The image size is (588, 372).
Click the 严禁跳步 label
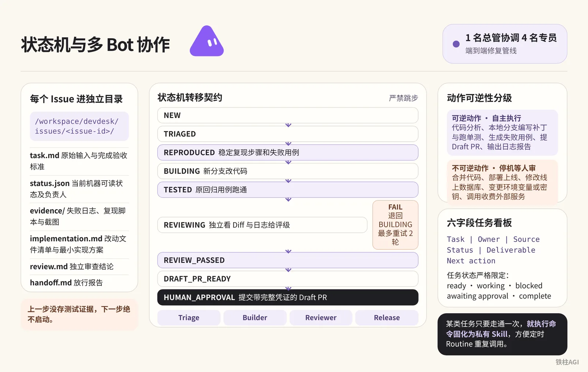404,98
